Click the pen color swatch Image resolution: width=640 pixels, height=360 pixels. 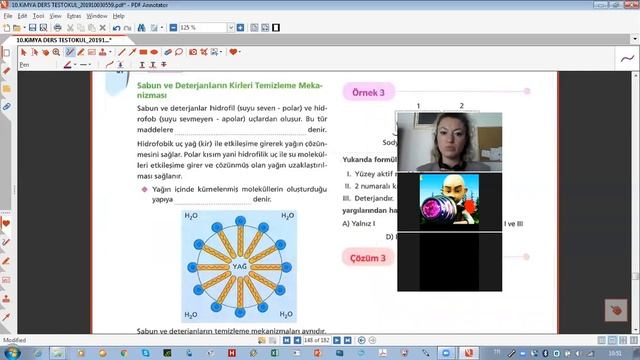pyautogui.click(x=68, y=64)
